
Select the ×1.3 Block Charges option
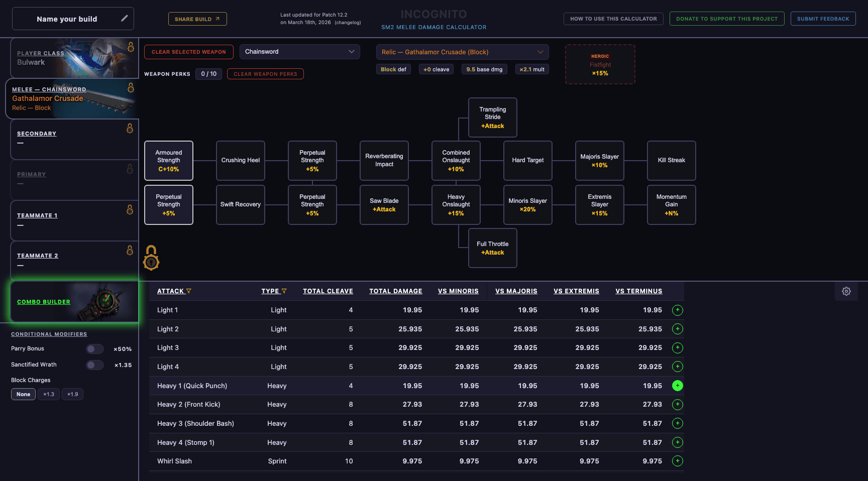click(x=48, y=394)
